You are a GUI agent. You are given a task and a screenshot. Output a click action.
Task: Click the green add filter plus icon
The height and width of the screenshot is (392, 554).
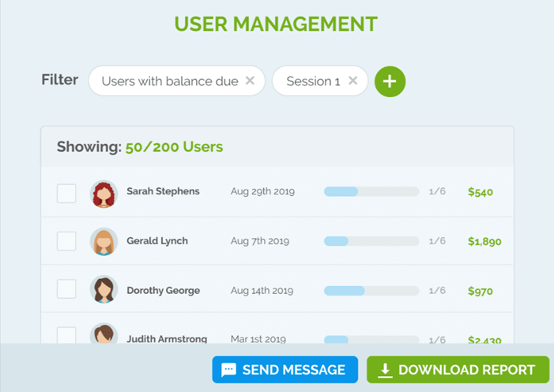390,81
